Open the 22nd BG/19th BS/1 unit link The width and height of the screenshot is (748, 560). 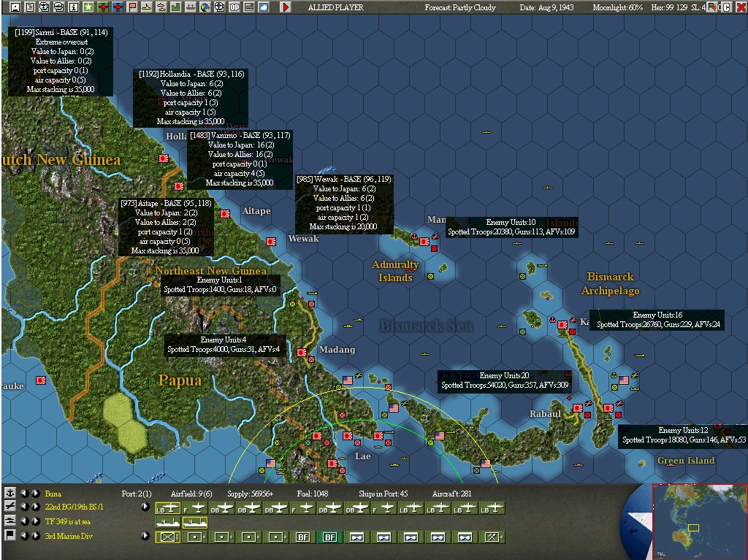pyautogui.click(x=74, y=507)
